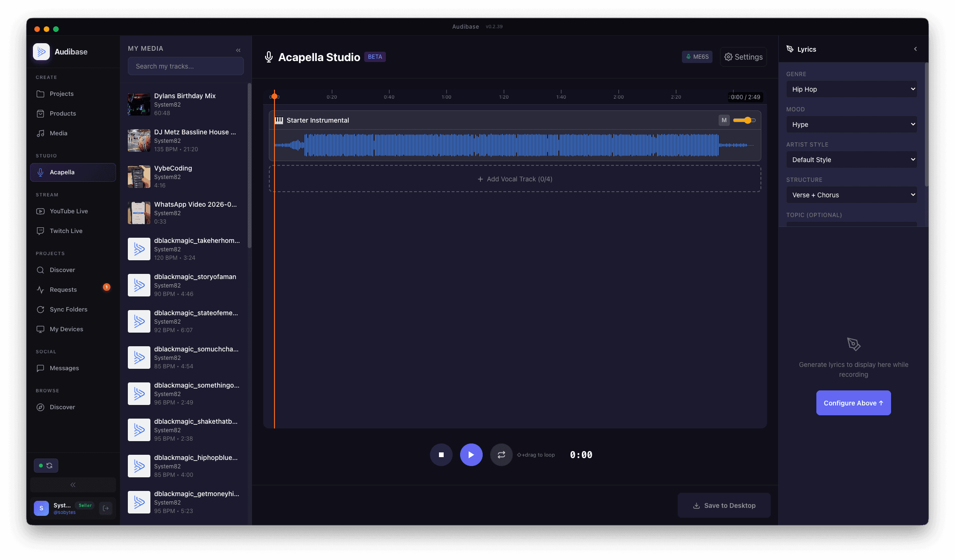Viewport: 955px width, 560px height.
Task: Open My Devices in the Projects section
Action: [67, 329]
